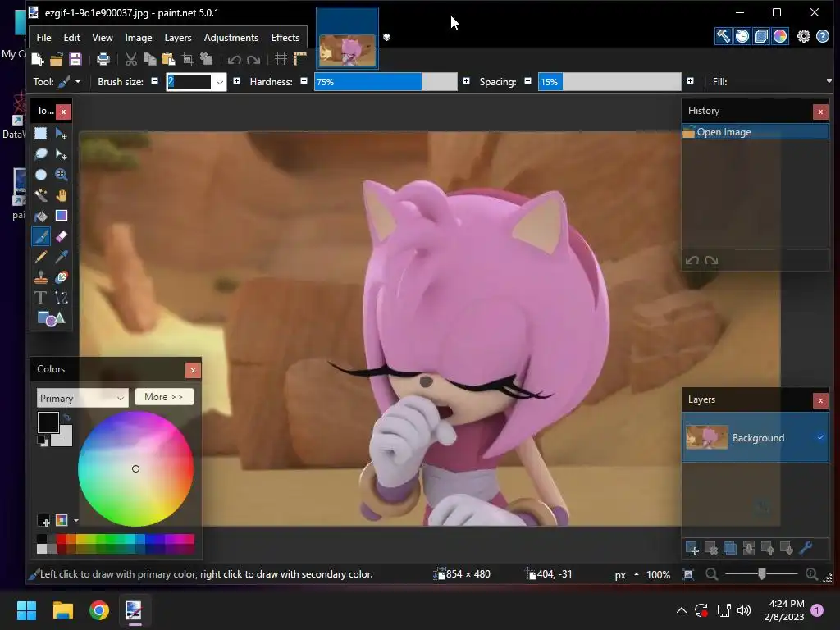
Task: Select the Recolor tool
Action: click(x=61, y=277)
